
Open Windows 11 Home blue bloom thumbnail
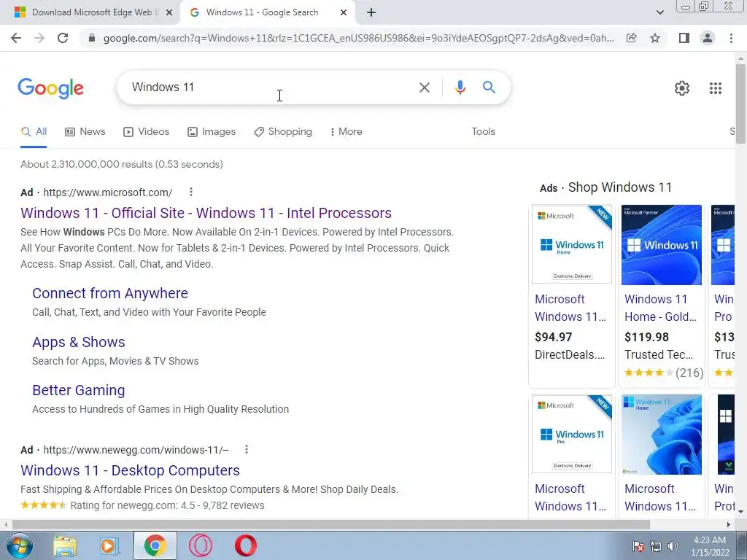[x=661, y=435]
